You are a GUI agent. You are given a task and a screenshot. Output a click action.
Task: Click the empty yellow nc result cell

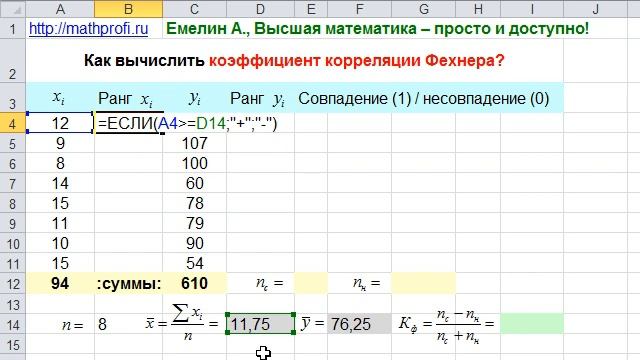click(x=311, y=283)
